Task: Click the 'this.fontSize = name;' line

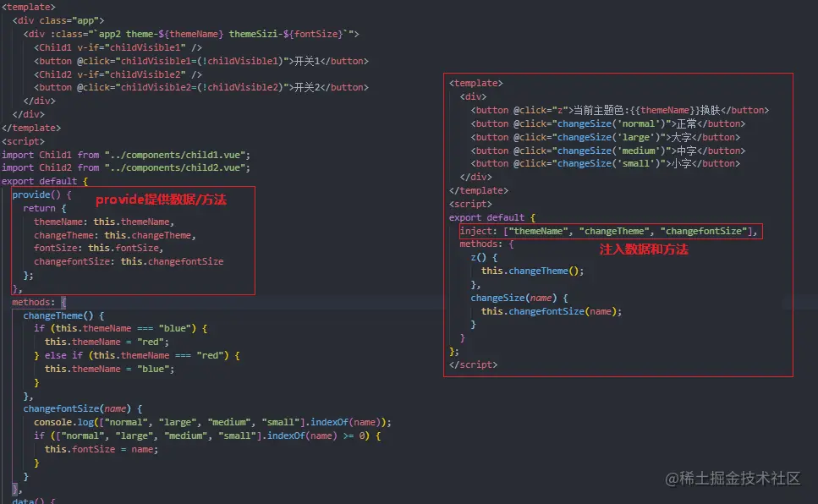Action: pyautogui.click(x=102, y=449)
